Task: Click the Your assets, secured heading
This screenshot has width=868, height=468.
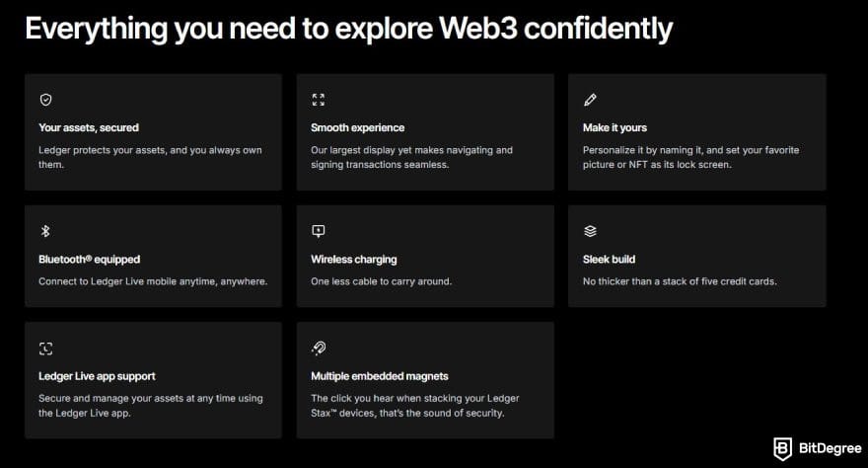Action: point(89,127)
